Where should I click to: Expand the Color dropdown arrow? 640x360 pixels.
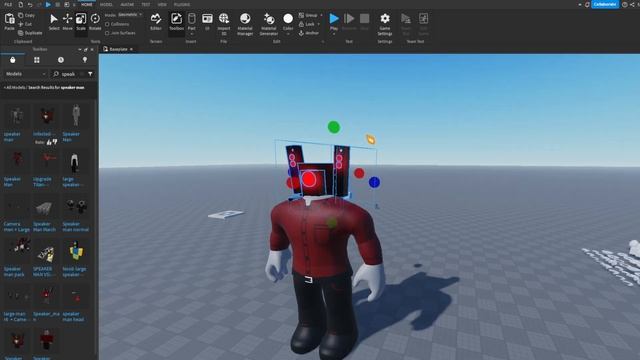pyautogui.click(x=288, y=34)
